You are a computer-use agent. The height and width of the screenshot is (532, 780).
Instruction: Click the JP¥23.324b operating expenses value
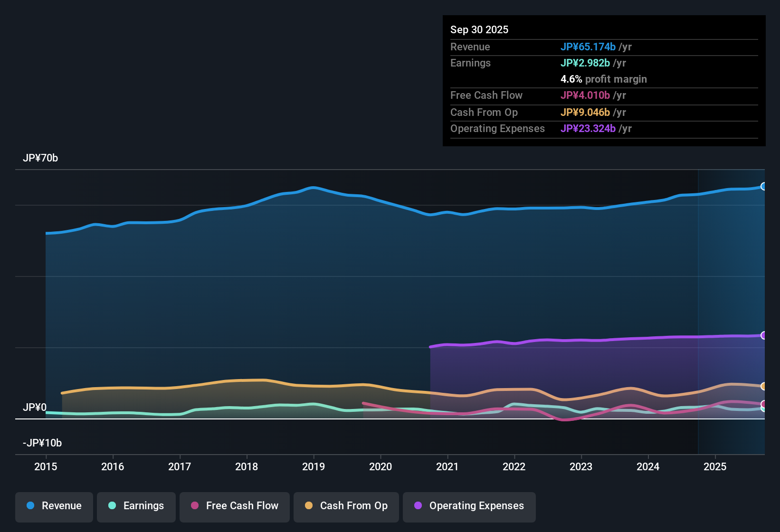coord(588,128)
